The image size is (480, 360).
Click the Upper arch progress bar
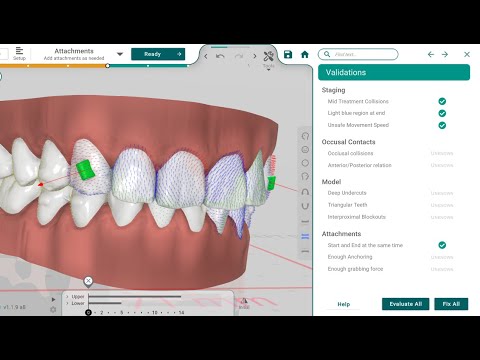pyautogui.click(x=135, y=296)
